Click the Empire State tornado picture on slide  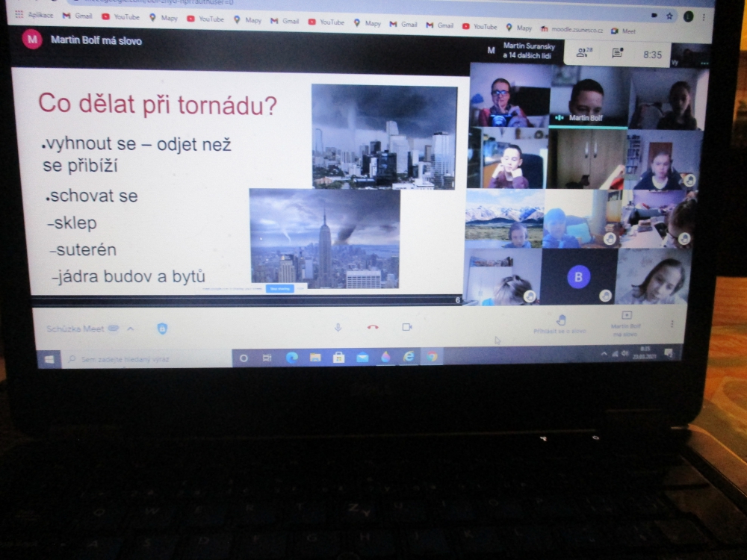(x=325, y=239)
